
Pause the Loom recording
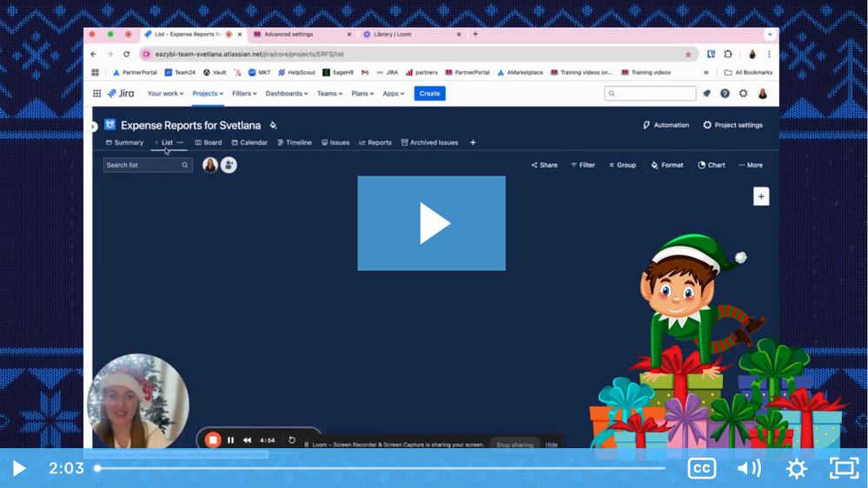pos(231,440)
